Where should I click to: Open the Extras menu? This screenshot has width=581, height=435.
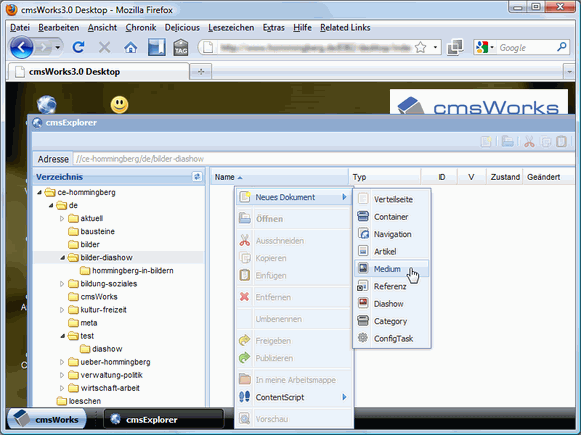(x=273, y=28)
